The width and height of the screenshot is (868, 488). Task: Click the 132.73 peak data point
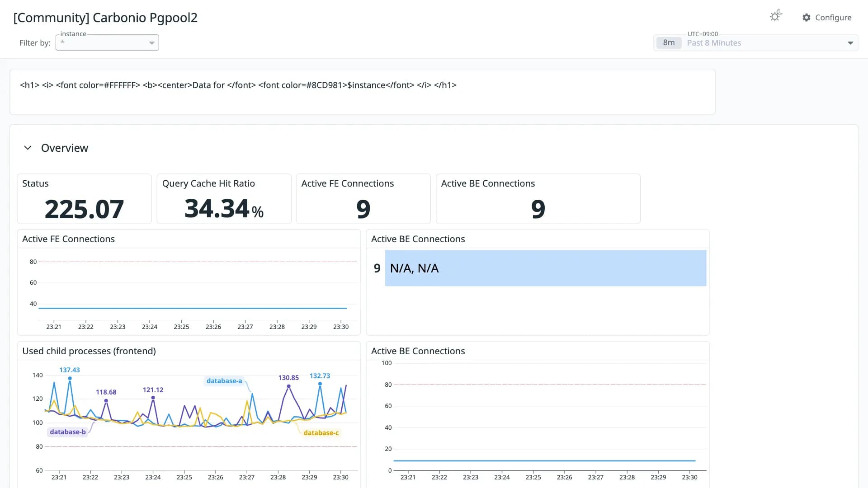(x=320, y=384)
